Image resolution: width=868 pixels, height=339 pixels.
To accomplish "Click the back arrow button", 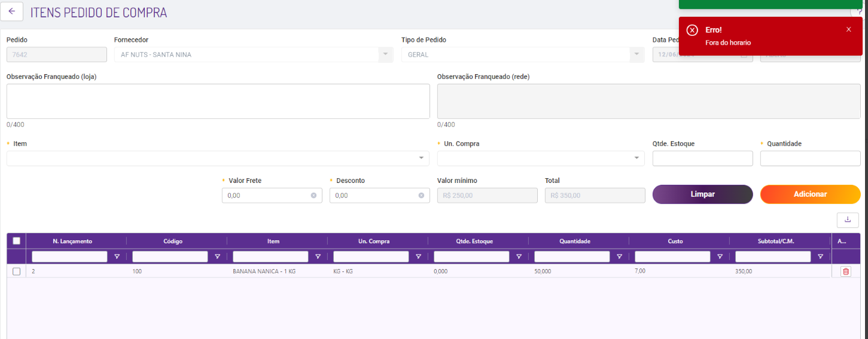I will click(x=11, y=11).
